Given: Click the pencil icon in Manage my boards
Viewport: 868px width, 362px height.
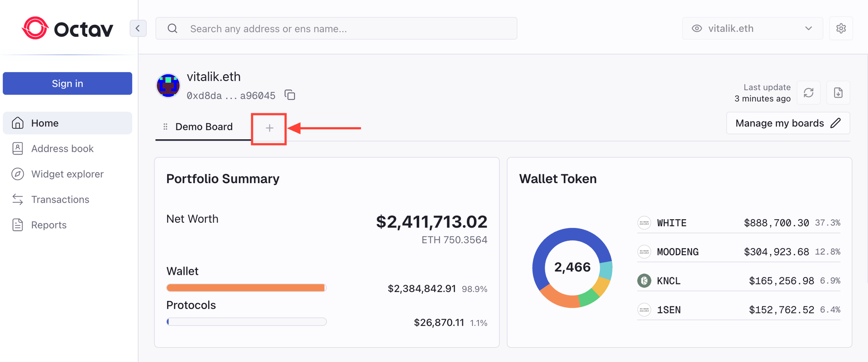Looking at the screenshot, I should coord(835,123).
